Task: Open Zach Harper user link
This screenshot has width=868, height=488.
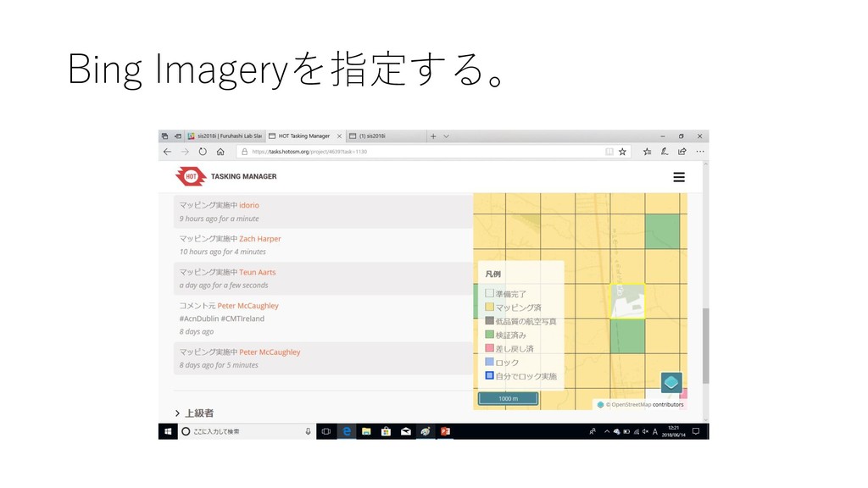Action: click(260, 239)
